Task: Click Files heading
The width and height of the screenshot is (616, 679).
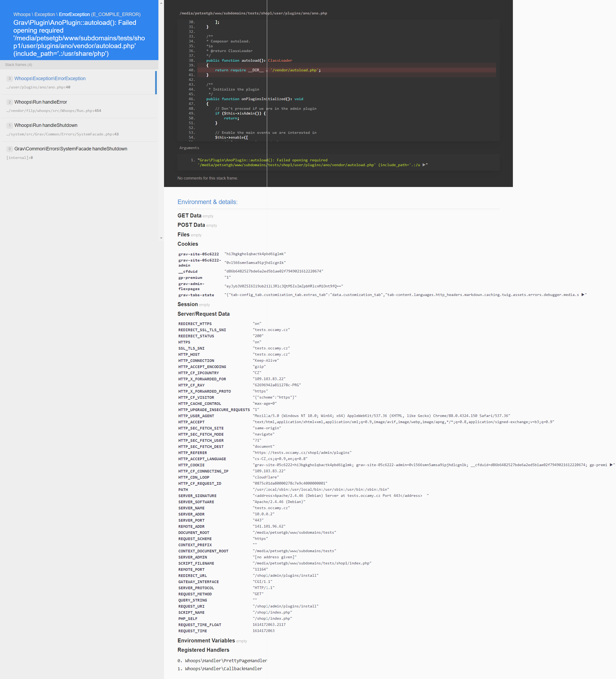Action: click(x=183, y=235)
